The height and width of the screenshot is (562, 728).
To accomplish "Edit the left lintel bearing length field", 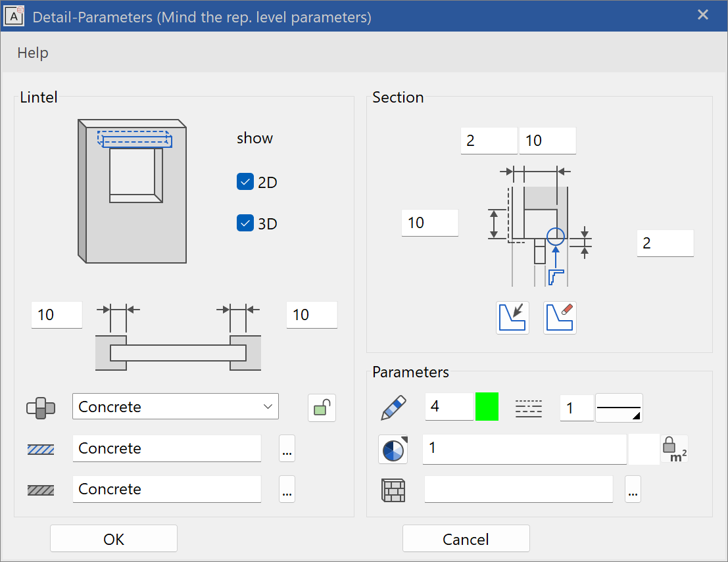I will pyautogui.click(x=57, y=315).
